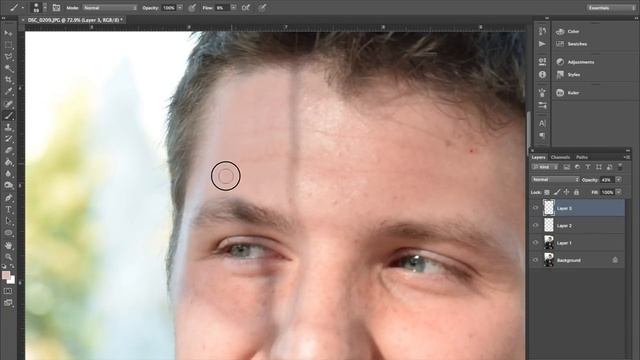Select the Zoom tool
The image size is (640, 360).
pos(8,257)
